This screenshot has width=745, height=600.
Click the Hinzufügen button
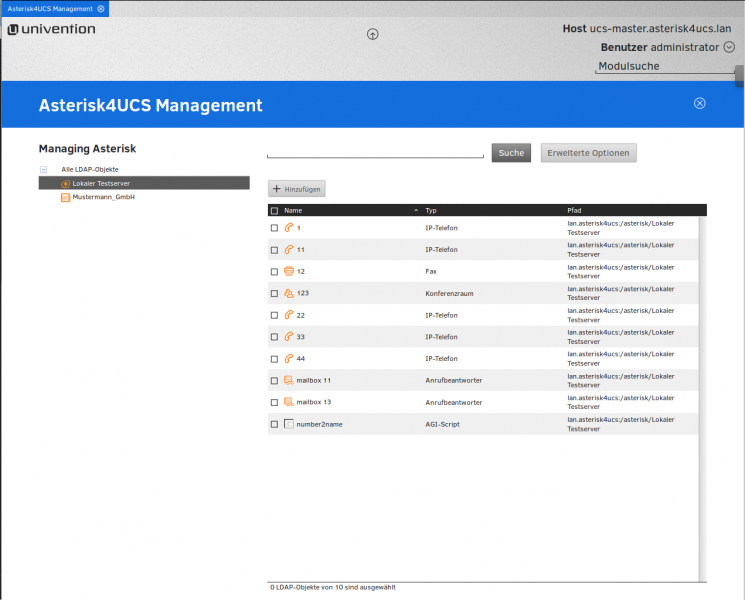[x=297, y=189]
